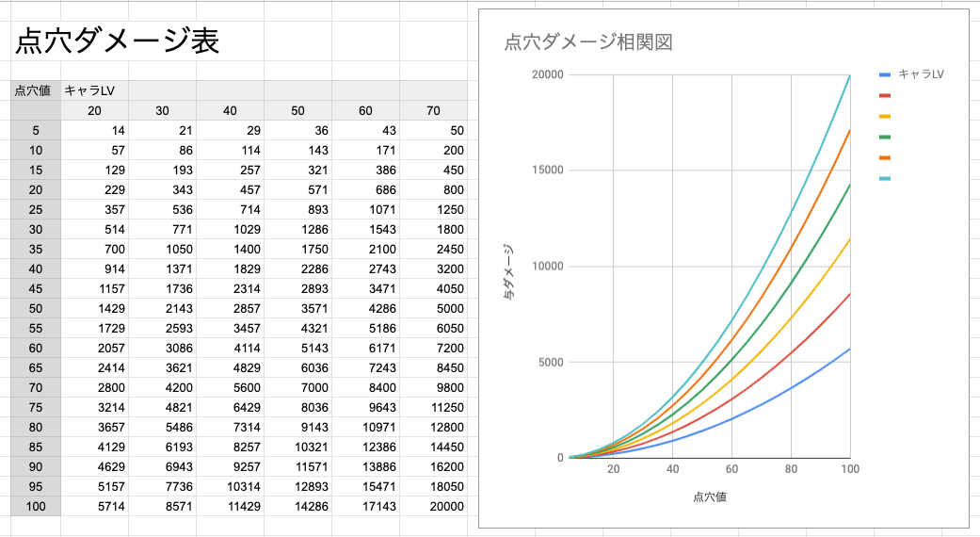Select the orange legend swatch in chart

884,157
